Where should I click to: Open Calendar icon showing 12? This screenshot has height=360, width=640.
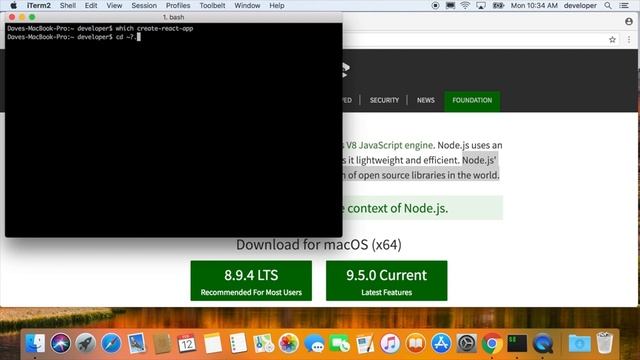coord(187,343)
